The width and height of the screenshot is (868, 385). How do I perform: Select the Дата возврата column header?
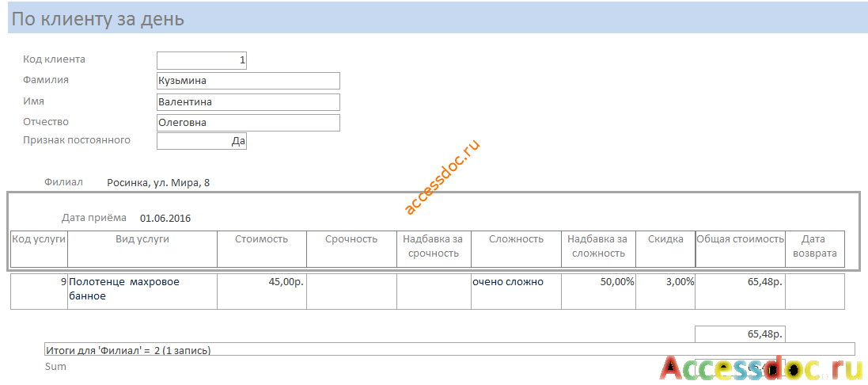(x=815, y=250)
